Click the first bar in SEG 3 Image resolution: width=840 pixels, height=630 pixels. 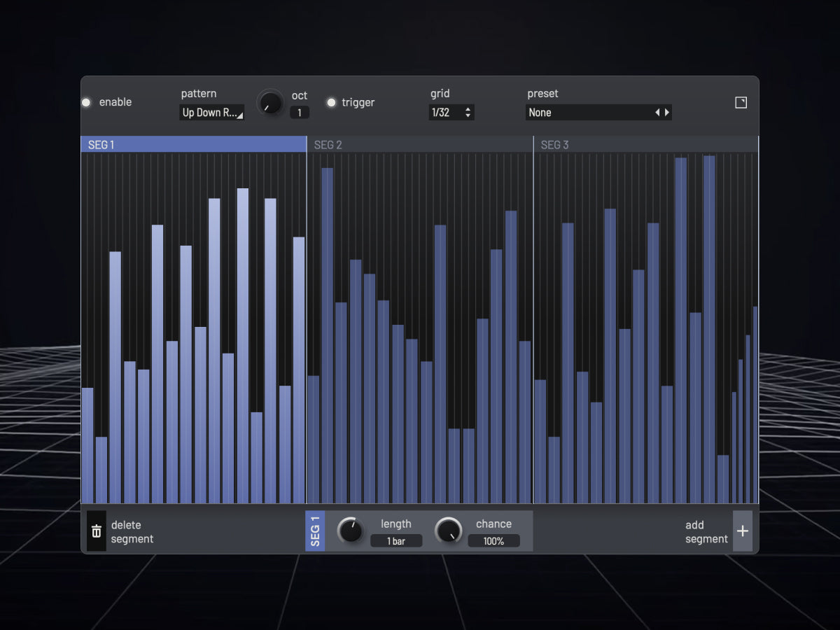tap(540, 442)
